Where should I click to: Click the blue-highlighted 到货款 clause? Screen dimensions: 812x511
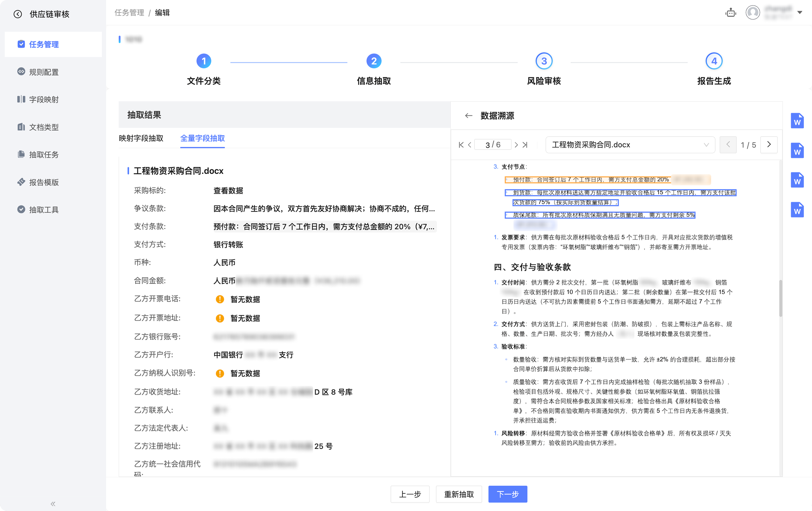[620, 198]
